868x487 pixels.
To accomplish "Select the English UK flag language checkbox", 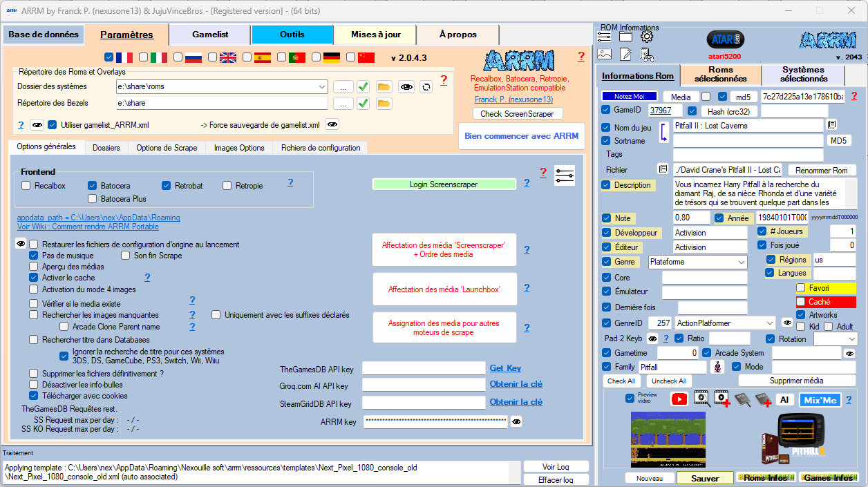I will 212,57.
